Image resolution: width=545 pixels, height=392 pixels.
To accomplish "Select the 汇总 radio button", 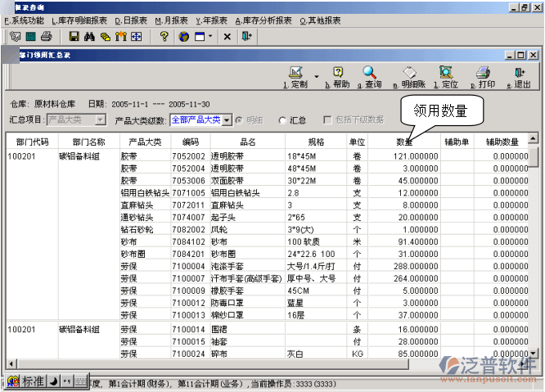I will click(282, 120).
